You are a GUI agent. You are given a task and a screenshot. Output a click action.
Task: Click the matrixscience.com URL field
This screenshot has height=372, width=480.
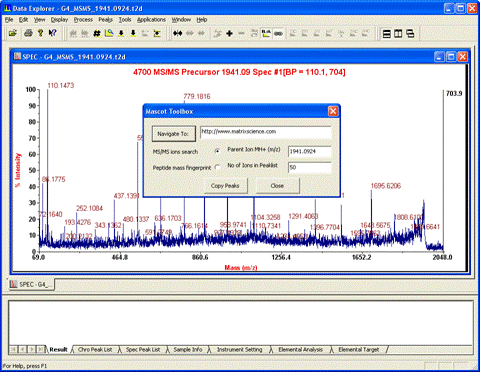(x=266, y=132)
